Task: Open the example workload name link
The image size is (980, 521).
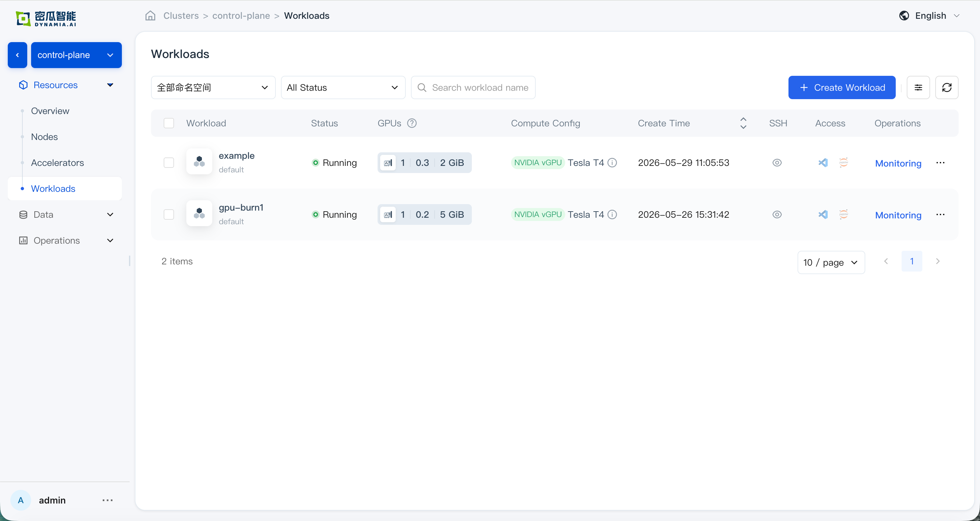Action: (x=237, y=156)
